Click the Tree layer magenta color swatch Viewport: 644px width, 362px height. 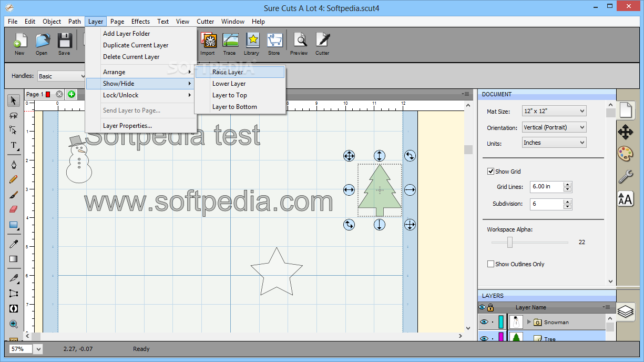(x=501, y=337)
